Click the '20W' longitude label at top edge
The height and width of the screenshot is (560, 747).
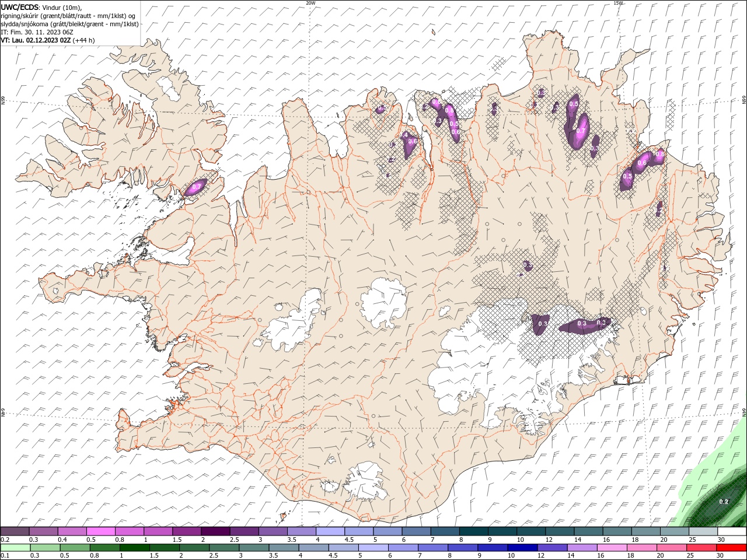click(310, 2)
